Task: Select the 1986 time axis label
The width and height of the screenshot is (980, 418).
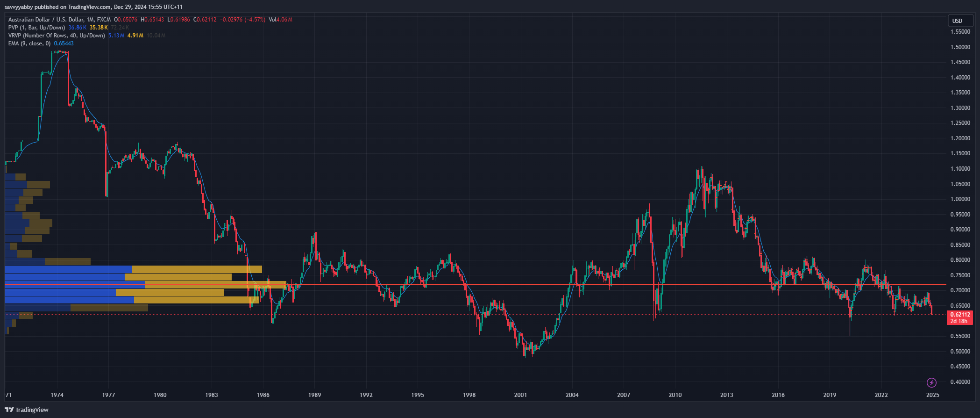Action: coord(263,395)
